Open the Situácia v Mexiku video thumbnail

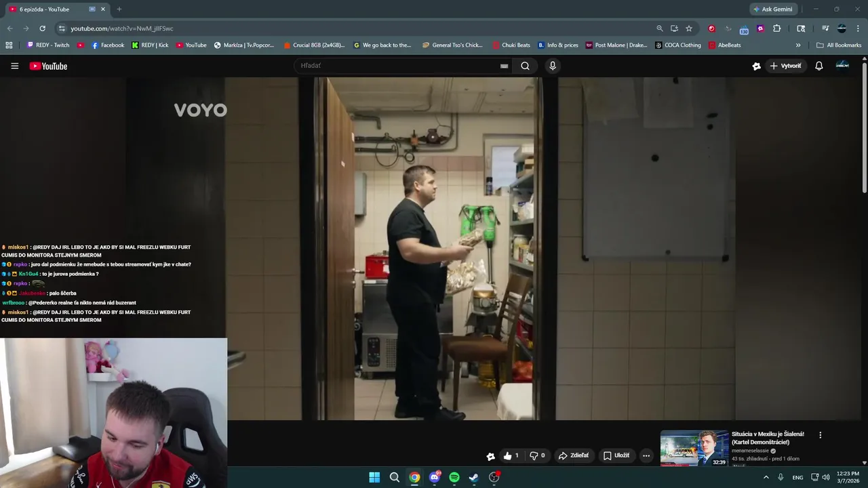click(694, 448)
